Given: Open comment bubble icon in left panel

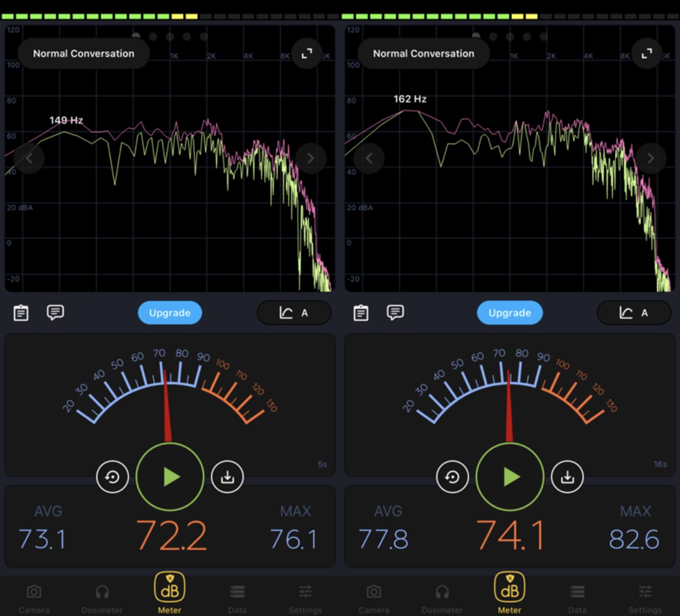Looking at the screenshot, I should coord(55,313).
